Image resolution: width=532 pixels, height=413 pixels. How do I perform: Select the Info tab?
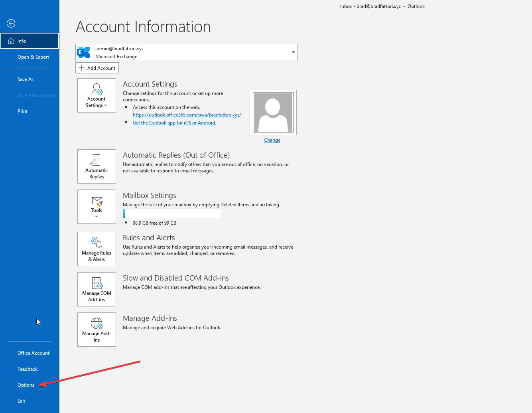coord(30,41)
